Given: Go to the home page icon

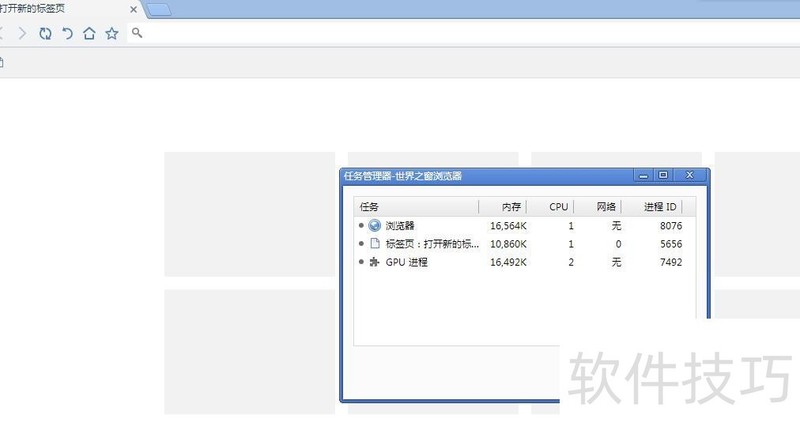Looking at the screenshot, I should point(89,33).
